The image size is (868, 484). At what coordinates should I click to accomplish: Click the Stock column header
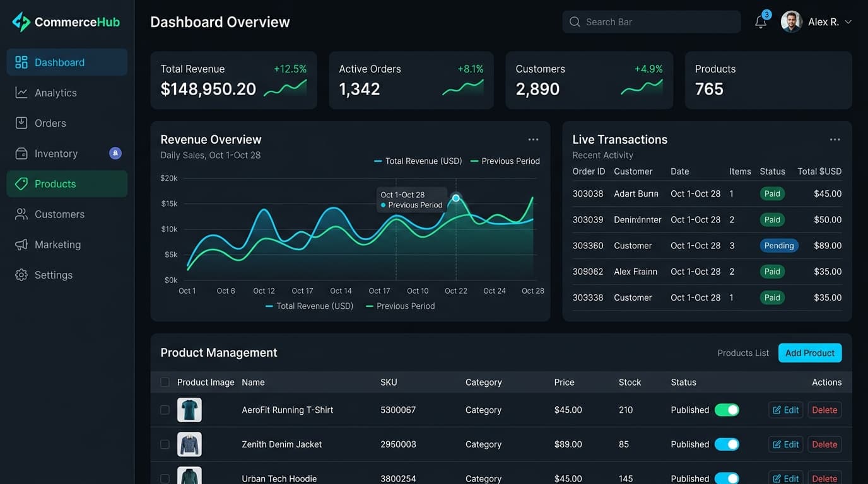click(630, 382)
